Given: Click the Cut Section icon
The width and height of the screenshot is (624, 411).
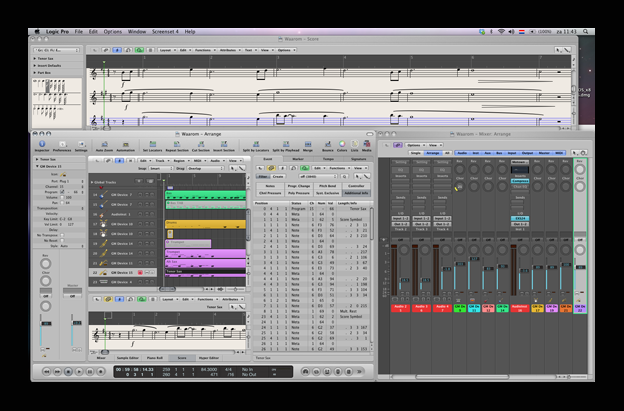Looking at the screenshot, I should coord(201,144).
